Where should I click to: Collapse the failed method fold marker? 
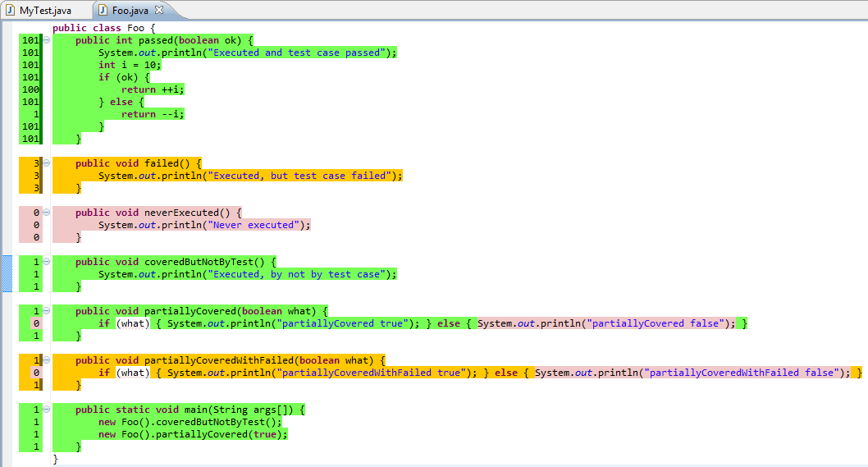point(47,163)
